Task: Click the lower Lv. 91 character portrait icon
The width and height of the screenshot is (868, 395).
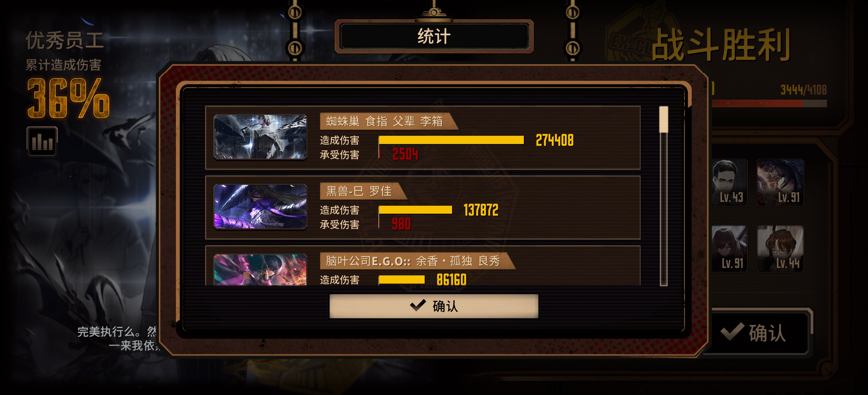Action: pyautogui.click(x=730, y=249)
